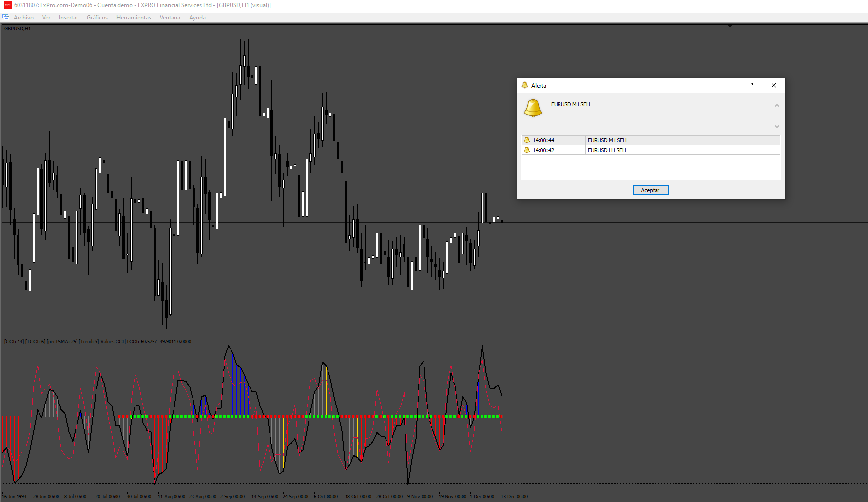The width and height of the screenshot is (868, 502).
Task: Close the Alerta dialog
Action: click(774, 85)
